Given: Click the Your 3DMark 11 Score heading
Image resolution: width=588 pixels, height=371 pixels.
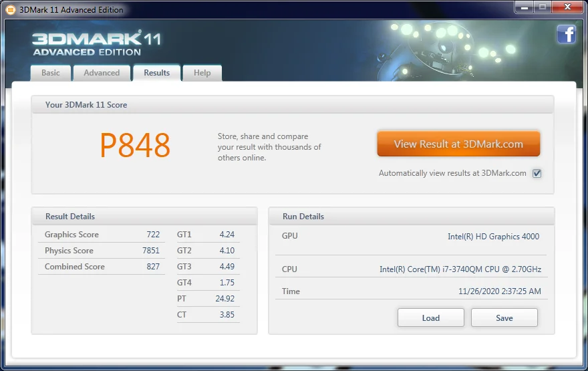Looking at the screenshot, I should click(x=86, y=105).
